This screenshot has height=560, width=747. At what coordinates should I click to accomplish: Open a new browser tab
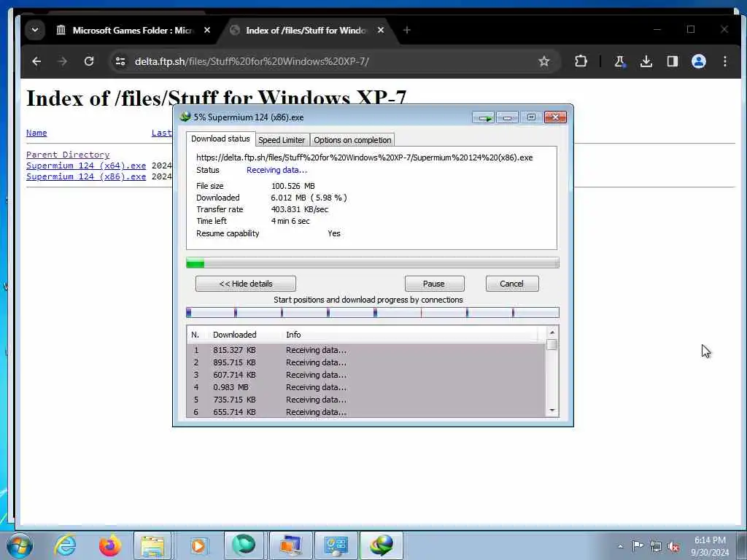[407, 30]
